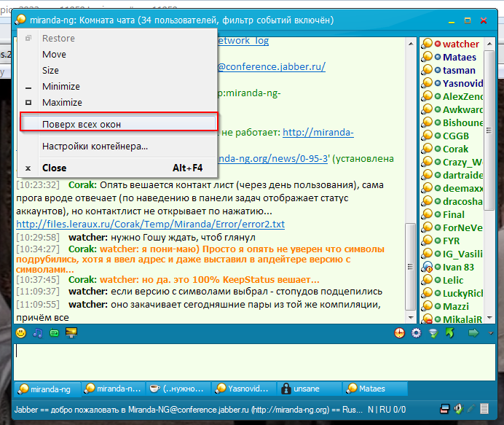This screenshot has width=504, height=425.
Task: Open history with the red clock icon
Action: 400,332
